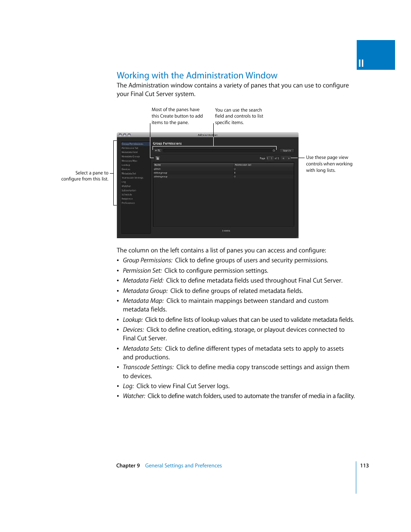Click the Working with the Administration Window heading

click(197, 75)
